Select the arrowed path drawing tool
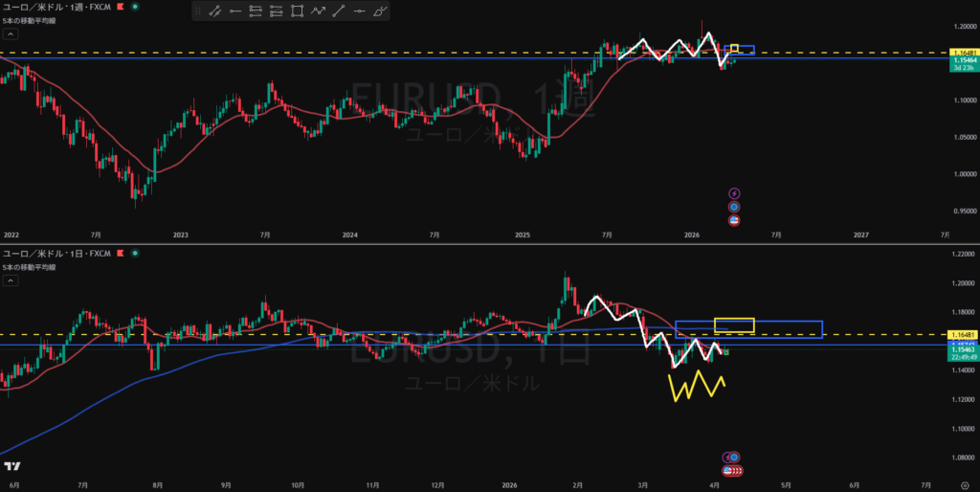 pos(318,11)
